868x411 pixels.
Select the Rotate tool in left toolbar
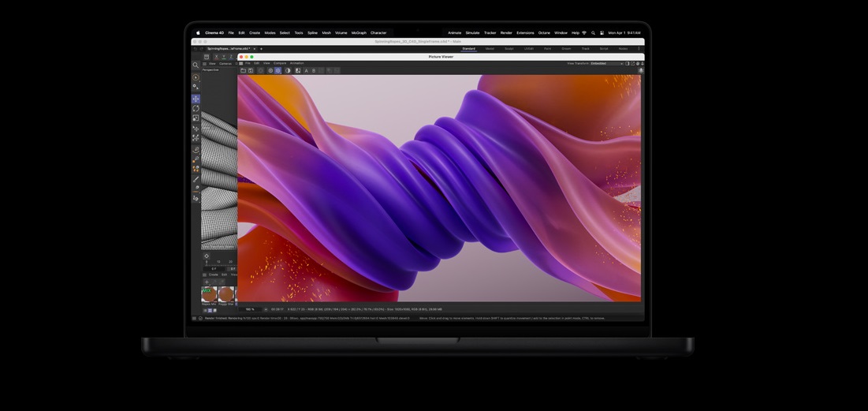(196, 109)
